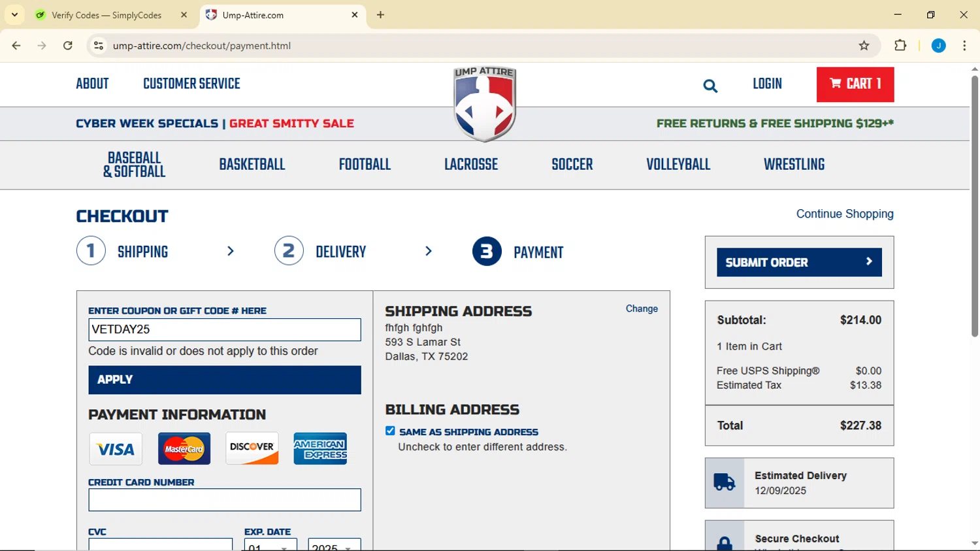The width and height of the screenshot is (980, 551).
Task: Bookmark this page with the star icon
Action: [864, 46]
